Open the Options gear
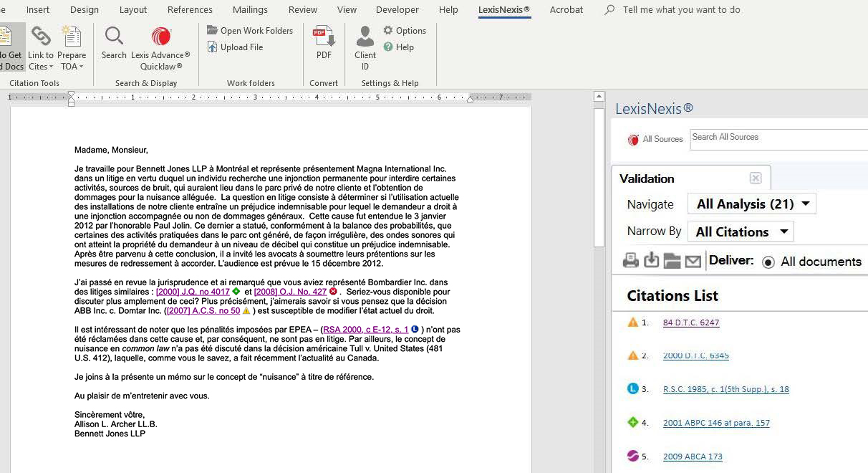The height and width of the screenshot is (473, 868). point(405,30)
